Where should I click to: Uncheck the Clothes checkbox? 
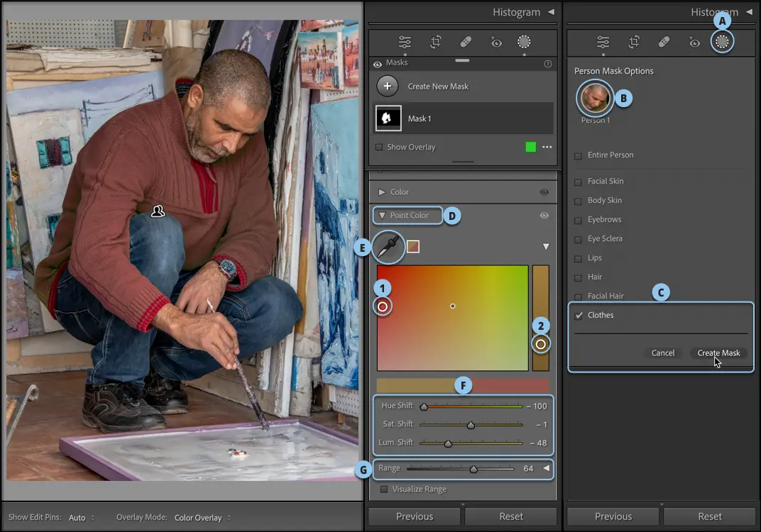click(579, 316)
